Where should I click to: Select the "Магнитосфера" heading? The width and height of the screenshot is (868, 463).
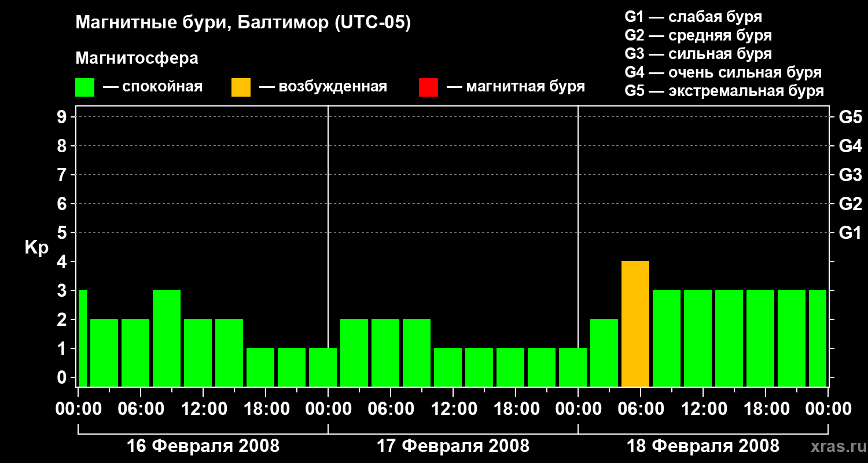pyautogui.click(x=137, y=58)
